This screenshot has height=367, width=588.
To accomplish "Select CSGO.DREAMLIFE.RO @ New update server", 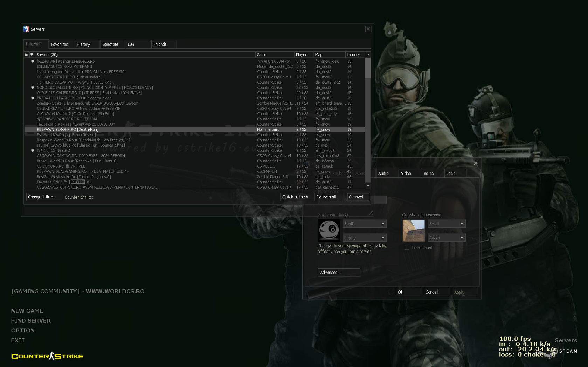I will [x=195, y=108].
